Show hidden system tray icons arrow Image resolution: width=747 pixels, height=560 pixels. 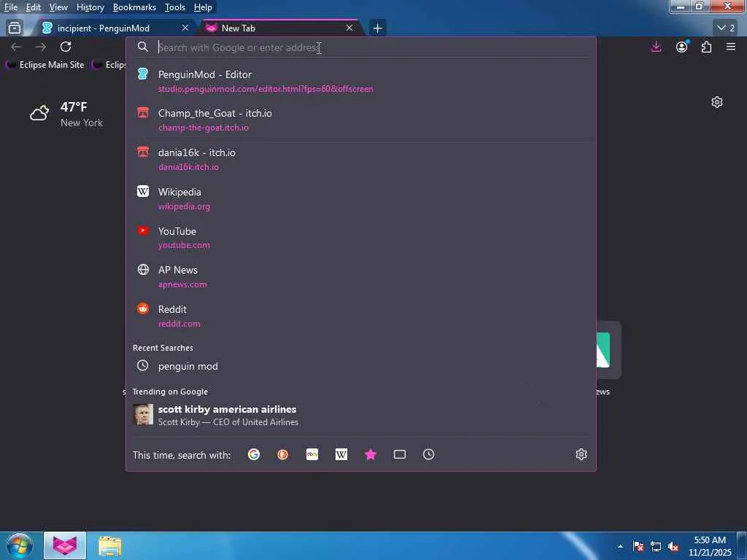(x=620, y=546)
